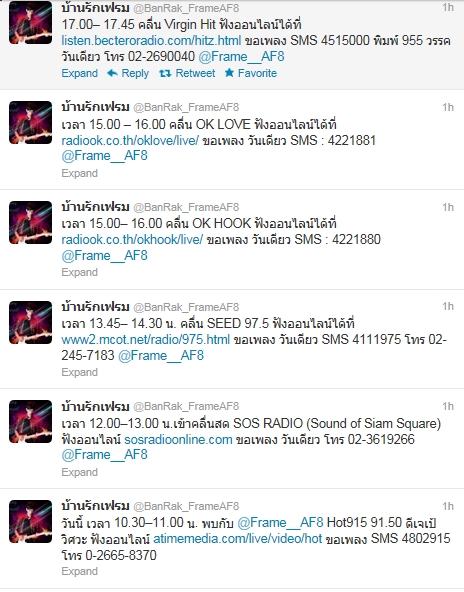Expand the OK LOVE tweet

coord(80,173)
